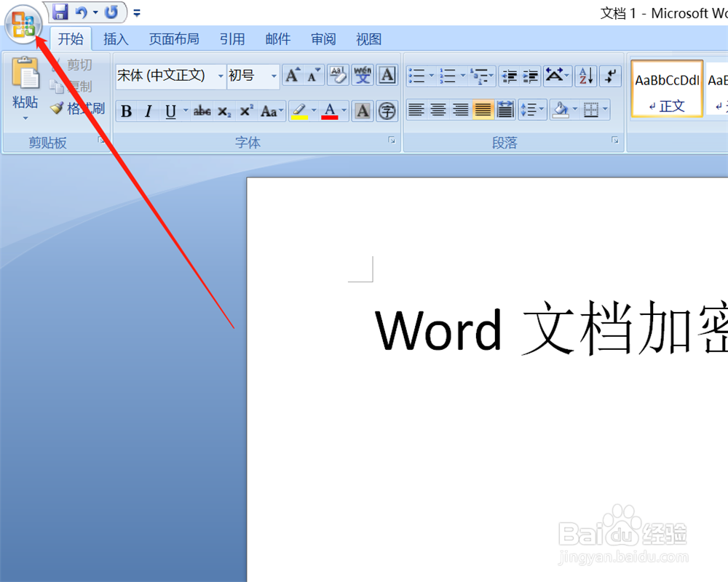Open the 剪贴板 dialog launcher
This screenshot has width=728, height=582.
(102, 140)
